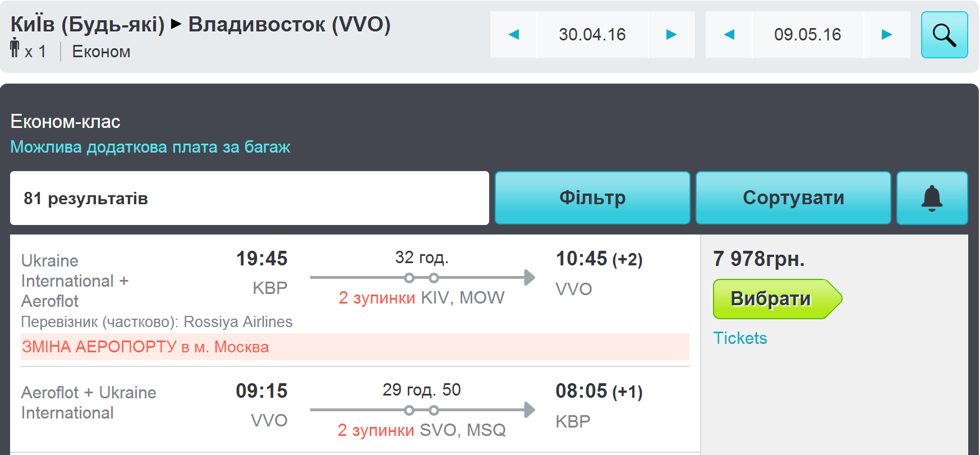
Task: Click the baggage fee notice link
Action: pyautogui.click(x=150, y=147)
